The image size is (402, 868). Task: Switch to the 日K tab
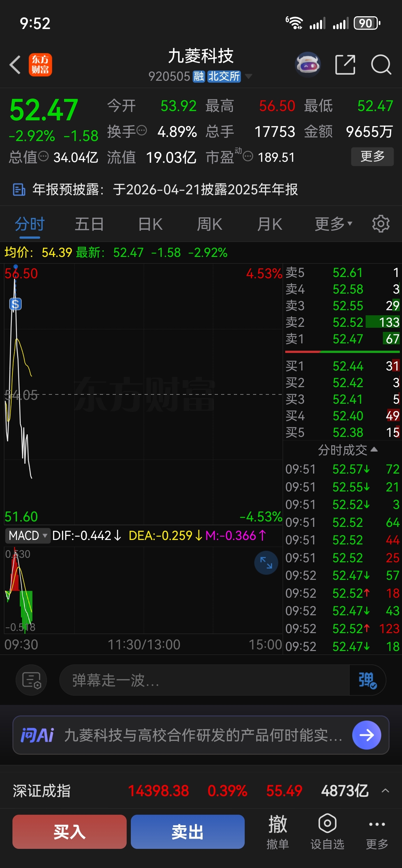[x=150, y=224]
